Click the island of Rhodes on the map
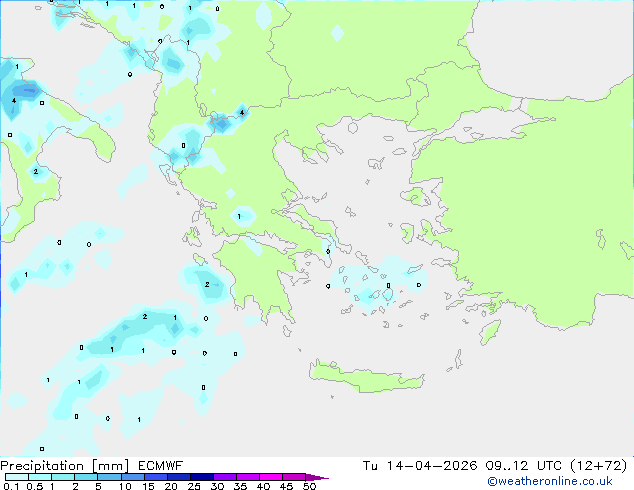The width and height of the screenshot is (634, 490). pyautogui.click(x=490, y=332)
